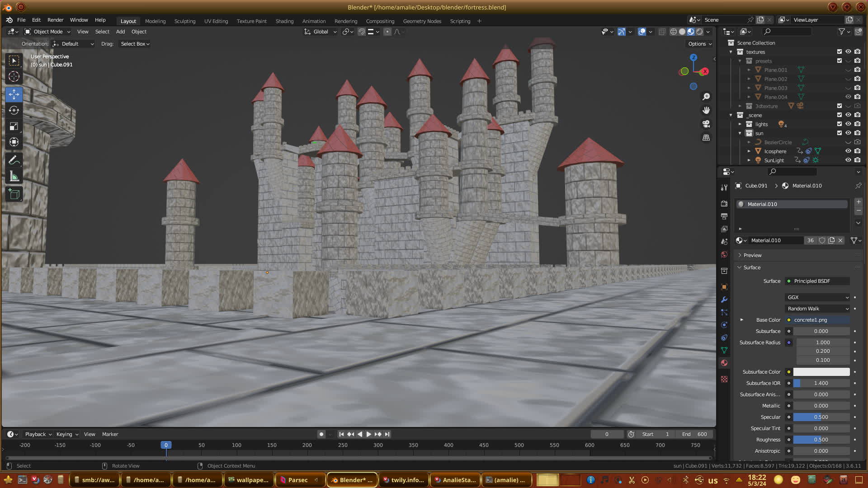Open the Modifier properties wrench tab
Viewport: 868px width, 488px height.
click(x=724, y=300)
